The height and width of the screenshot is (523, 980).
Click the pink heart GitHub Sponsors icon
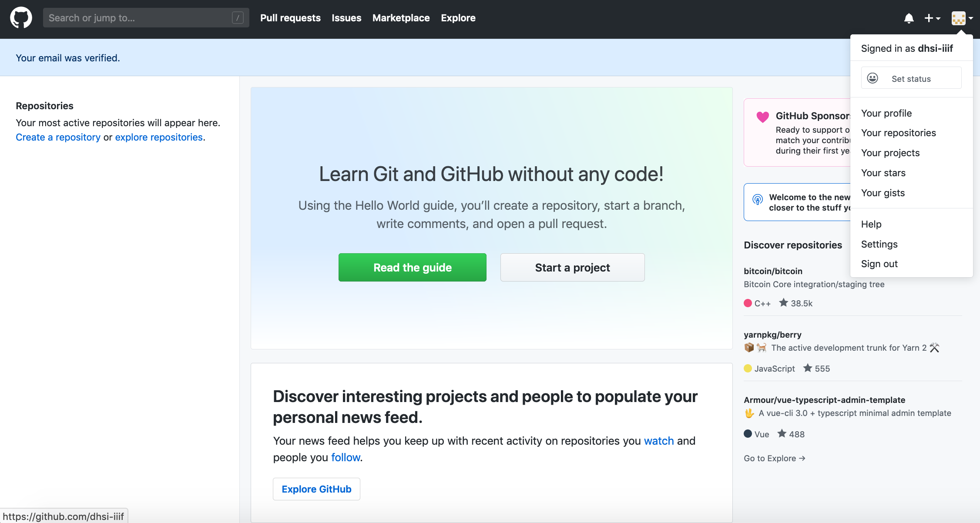[x=762, y=117]
